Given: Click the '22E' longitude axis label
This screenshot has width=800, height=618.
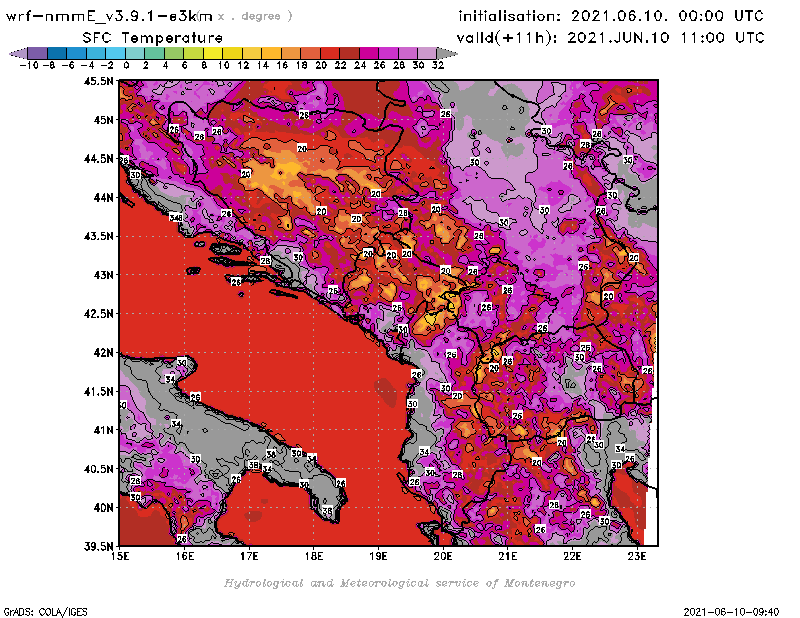Looking at the screenshot, I should 572,556.
